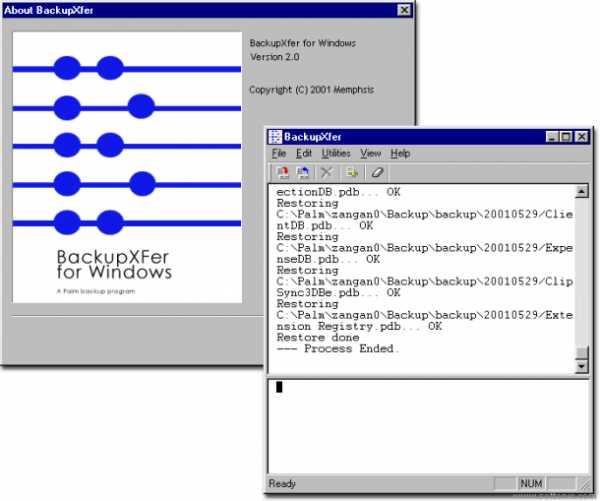Click the 'Copyright (C) 2001 Memphsis' text
The width and height of the screenshot is (600, 501).
point(311,90)
